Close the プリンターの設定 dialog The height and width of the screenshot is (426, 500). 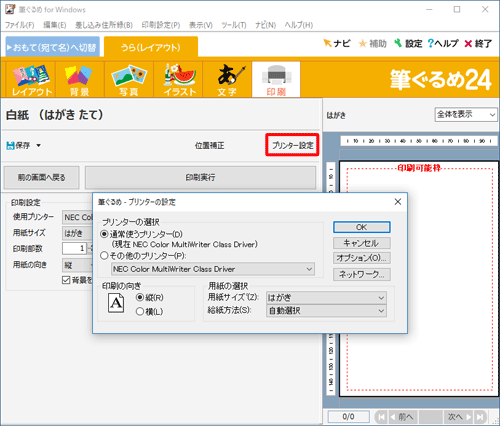click(x=398, y=202)
